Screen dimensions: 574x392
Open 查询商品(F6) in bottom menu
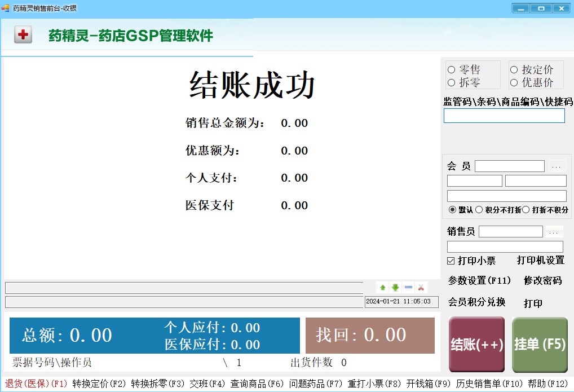click(257, 384)
